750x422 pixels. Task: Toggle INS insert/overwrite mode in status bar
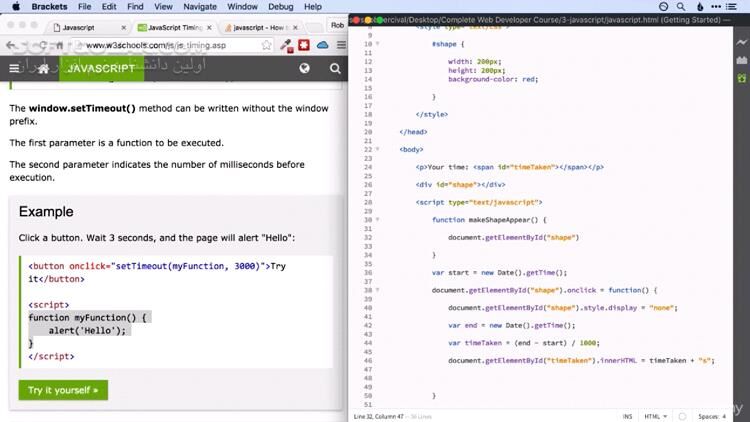(x=627, y=415)
